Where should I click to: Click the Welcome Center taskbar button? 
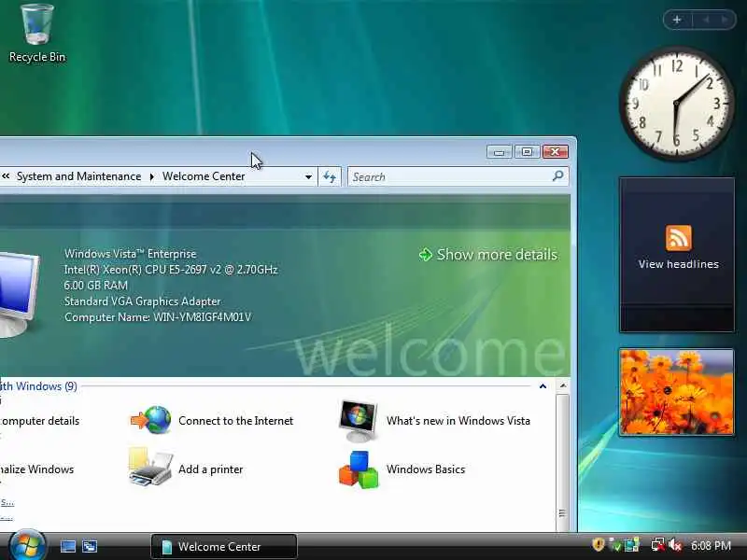tap(224, 546)
